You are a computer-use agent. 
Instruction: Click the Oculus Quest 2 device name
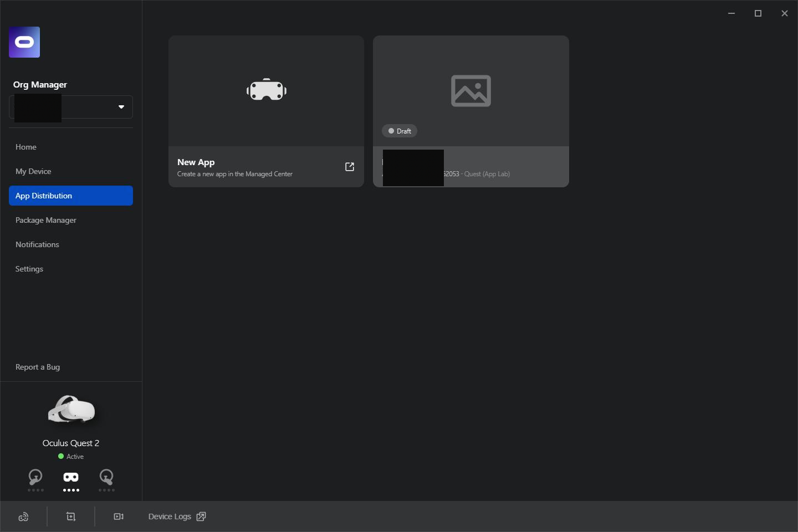point(71,443)
